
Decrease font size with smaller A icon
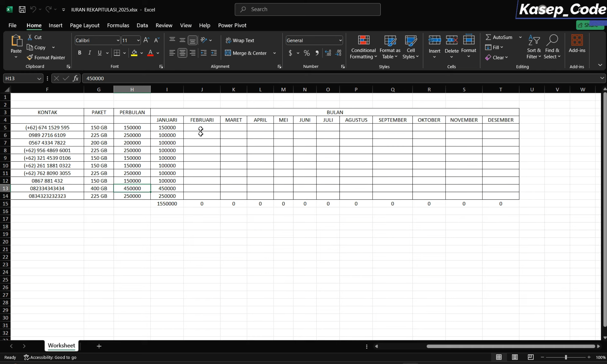point(157,40)
